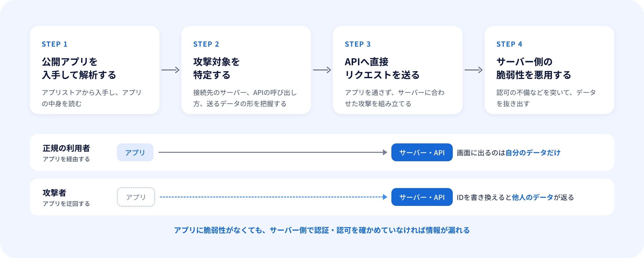This screenshot has width=644, height=258.
Task: Click the dashed-outline アプリ chip in 攻撃者 row
Action: coord(136,197)
